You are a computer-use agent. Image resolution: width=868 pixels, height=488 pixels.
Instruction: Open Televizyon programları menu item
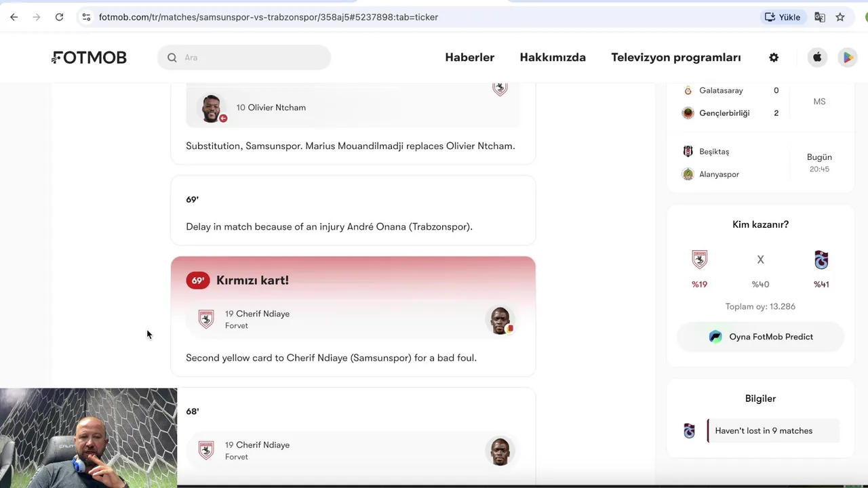coord(675,58)
